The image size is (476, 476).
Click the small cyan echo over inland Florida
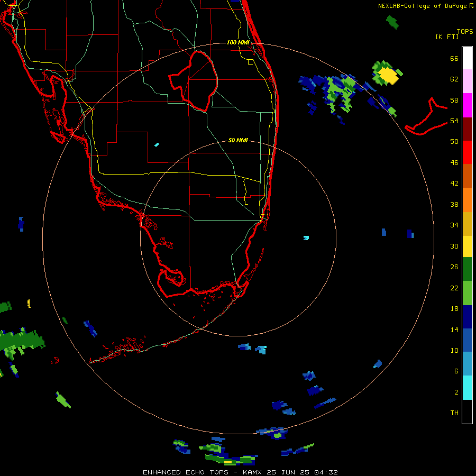pos(157,145)
